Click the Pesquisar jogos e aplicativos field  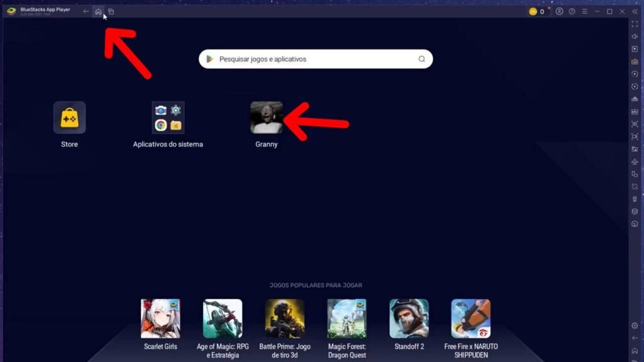click(x=316, y=59)
